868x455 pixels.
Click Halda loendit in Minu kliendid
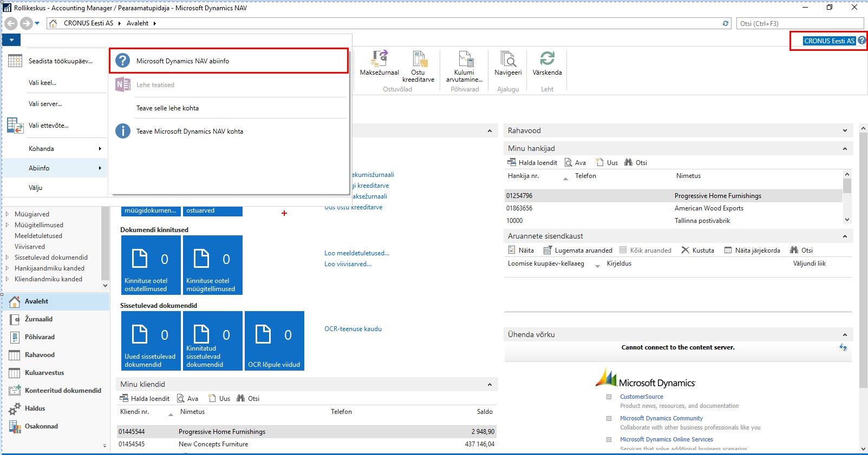pyautogui.click(x=145, y=398)
